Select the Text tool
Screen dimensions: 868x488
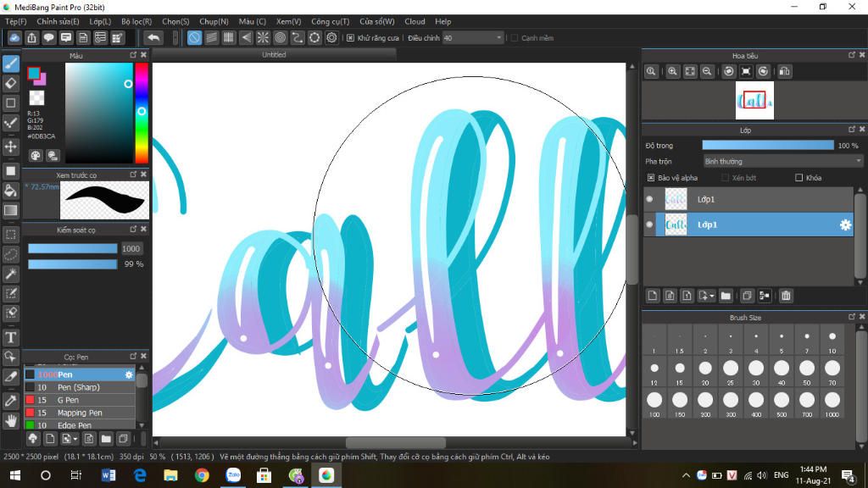point(10,337)
